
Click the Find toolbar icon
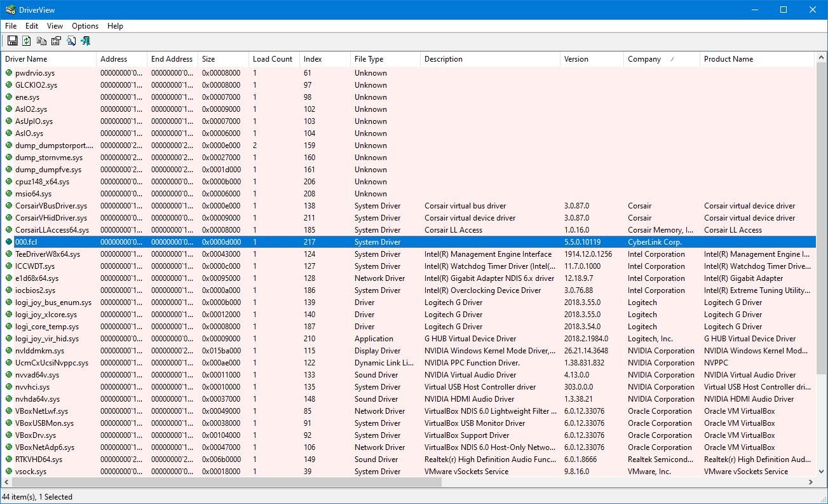point(71,41)
